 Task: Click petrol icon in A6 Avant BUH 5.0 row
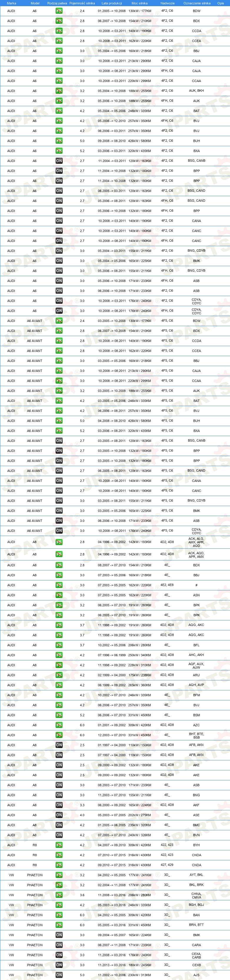click(59, 421)
